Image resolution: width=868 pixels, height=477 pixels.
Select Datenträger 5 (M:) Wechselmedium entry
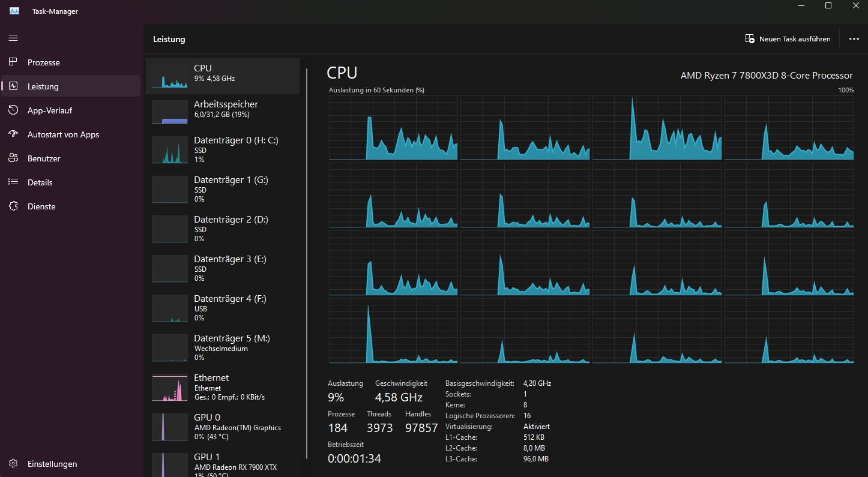[223, 347]
